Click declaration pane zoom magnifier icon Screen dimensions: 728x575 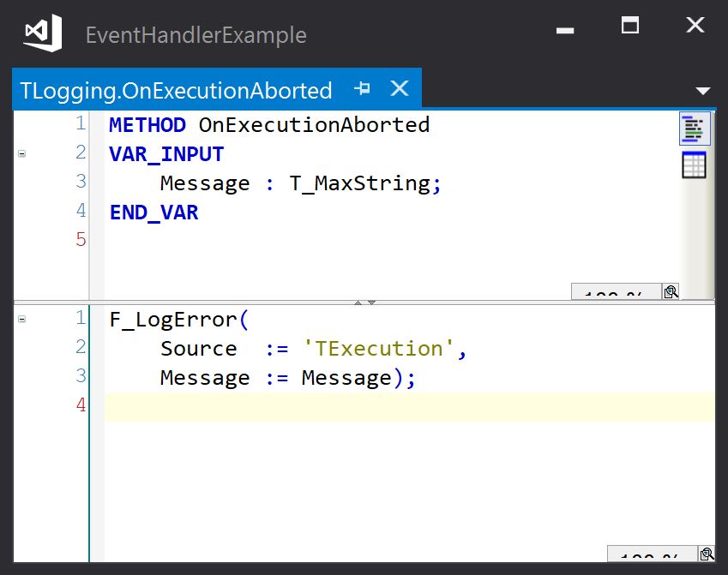click(671, 291)
